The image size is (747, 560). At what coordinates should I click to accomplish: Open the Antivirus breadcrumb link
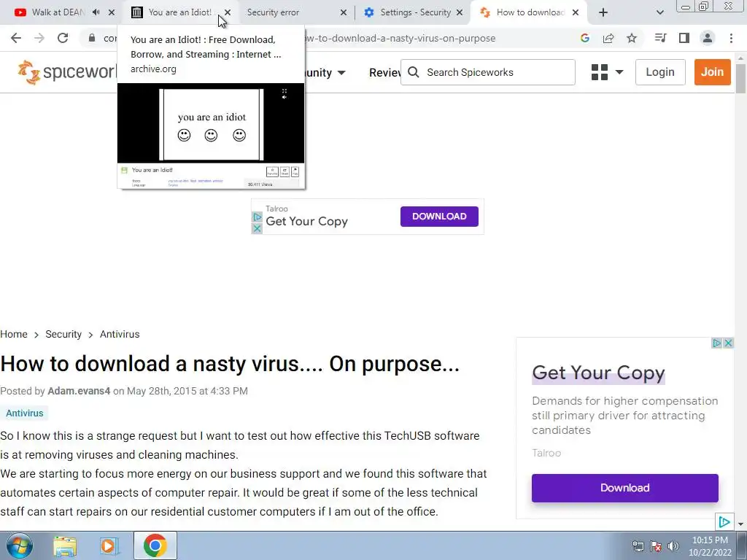120,334
